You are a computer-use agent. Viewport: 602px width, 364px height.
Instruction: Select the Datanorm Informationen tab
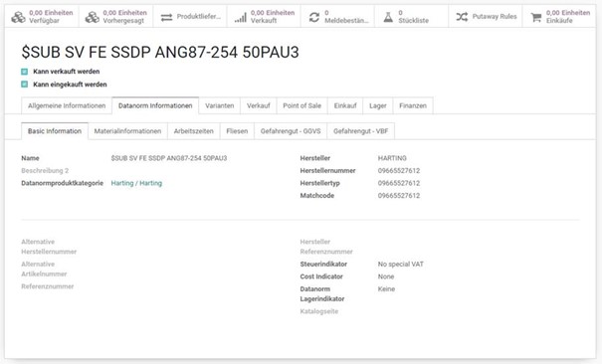[x=155, y=105]
